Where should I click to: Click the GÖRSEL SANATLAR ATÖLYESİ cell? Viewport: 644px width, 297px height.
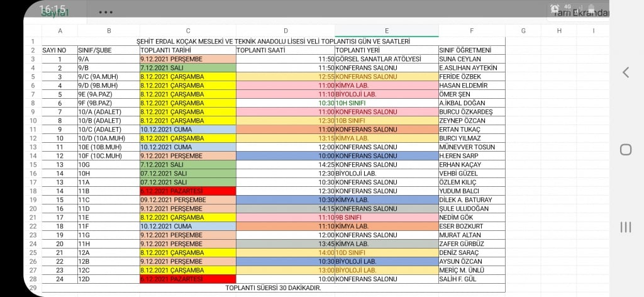click(x=386, y=59)
